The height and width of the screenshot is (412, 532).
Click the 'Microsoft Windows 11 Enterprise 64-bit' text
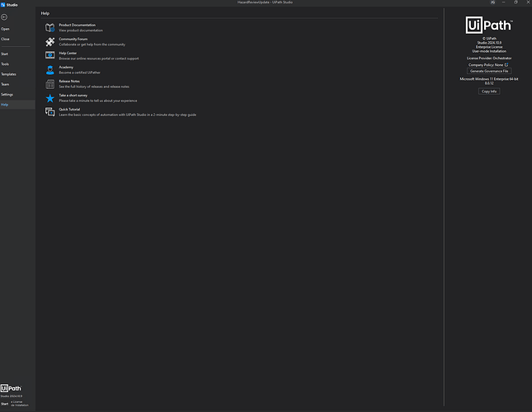489,79
